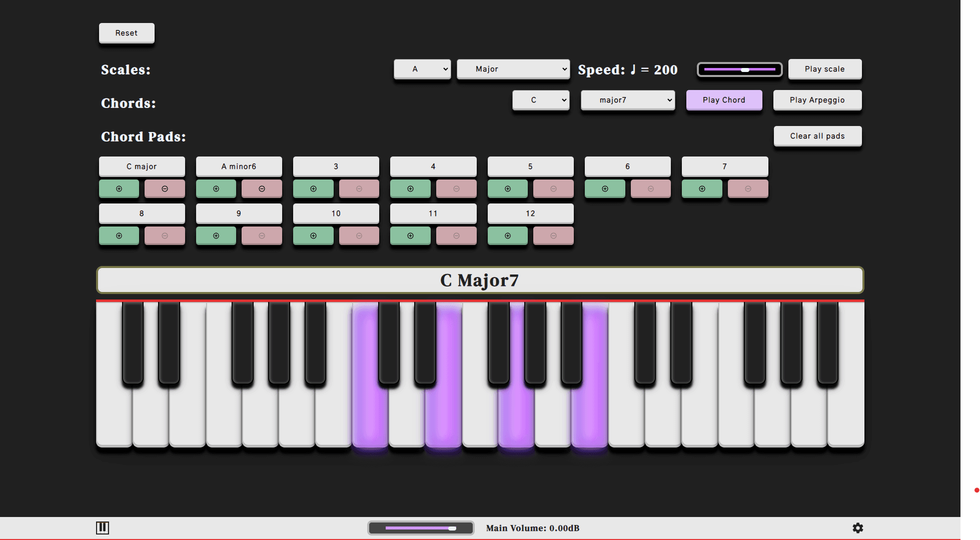Open the Major scale type dropdown
Viewport: 980px width, 540px height.
coord(513,69)
